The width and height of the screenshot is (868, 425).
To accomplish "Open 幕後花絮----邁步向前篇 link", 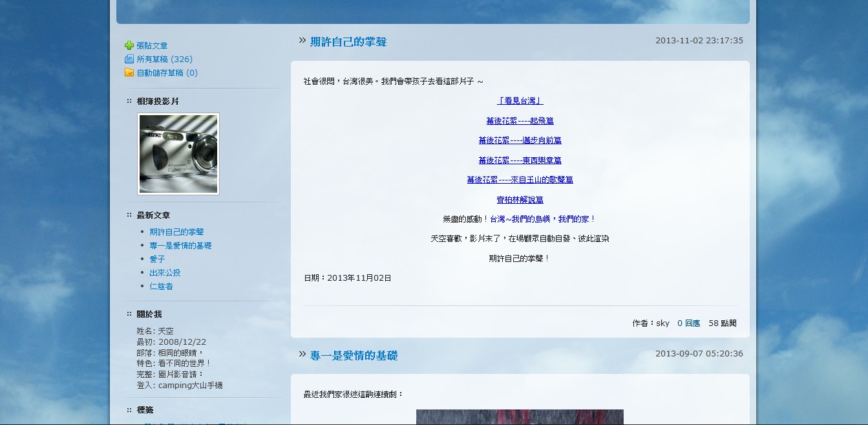I will pos(520,140).
